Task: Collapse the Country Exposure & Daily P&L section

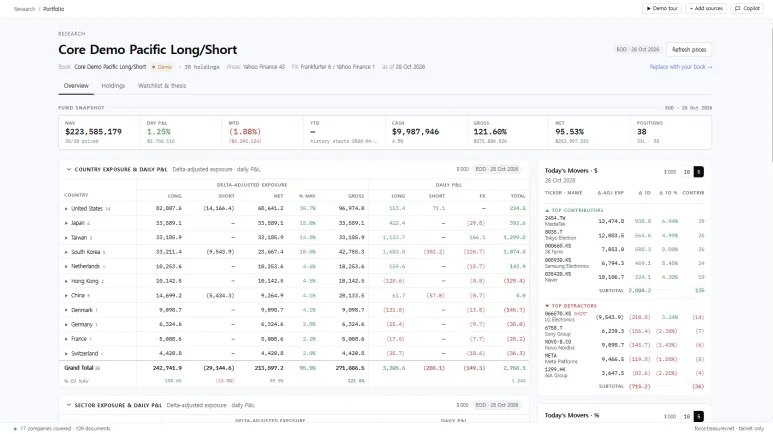Action: click(x=69, y=169)
